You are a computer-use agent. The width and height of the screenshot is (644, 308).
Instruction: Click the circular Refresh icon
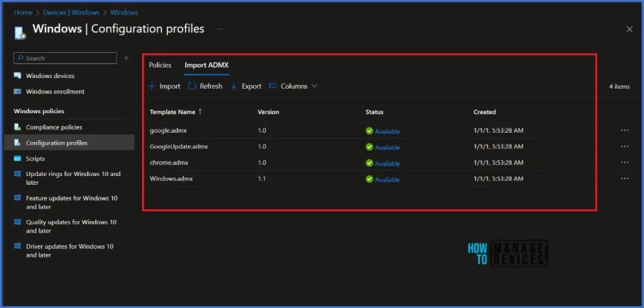point(192,86)
